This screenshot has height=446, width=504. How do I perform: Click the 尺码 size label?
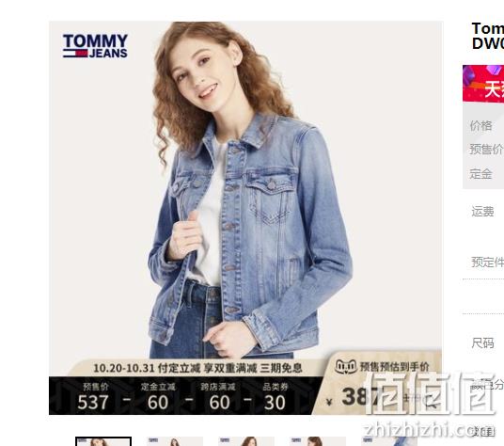tap(482, 343)
